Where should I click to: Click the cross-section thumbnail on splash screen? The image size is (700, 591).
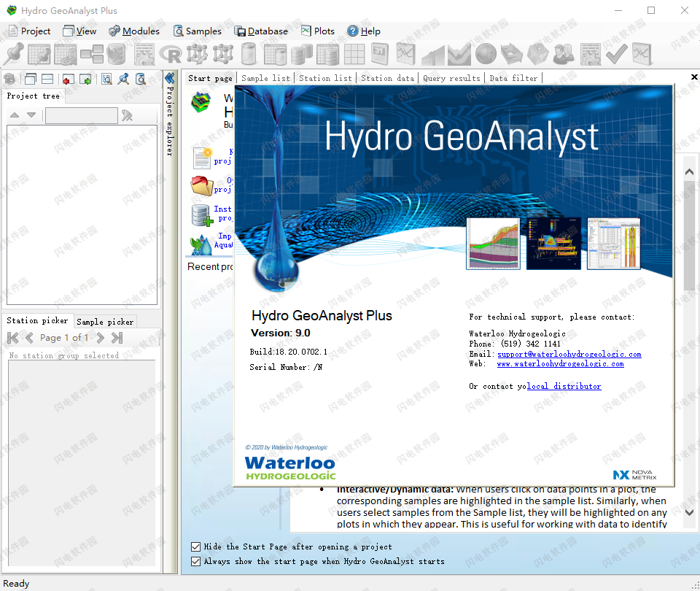494,244
